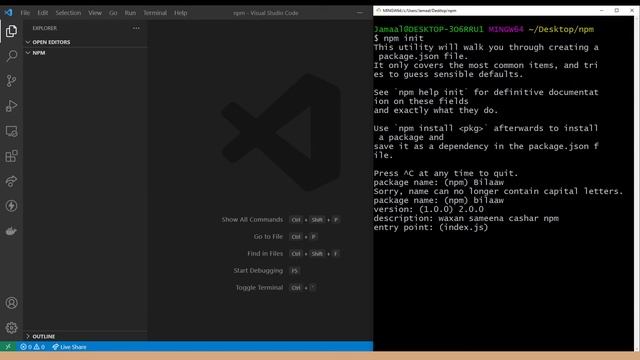Click the Explorer panel title
This screenshot has width=640, height=360.
coord(44,28)
